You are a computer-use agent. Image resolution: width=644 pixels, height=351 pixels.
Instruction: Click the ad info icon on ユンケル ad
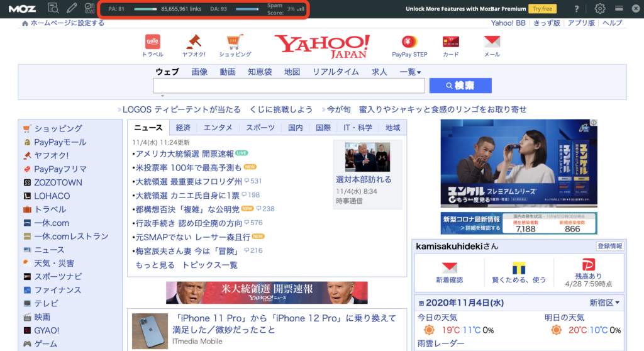click(594, 123)
